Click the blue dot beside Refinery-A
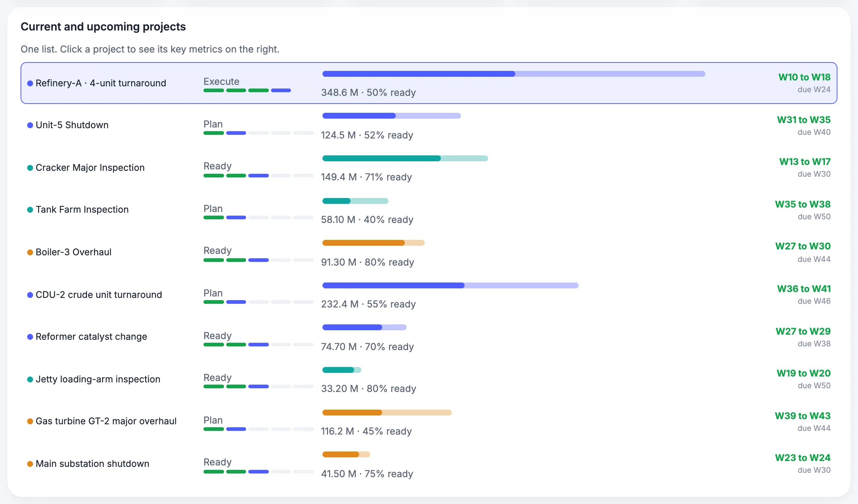Viewport: 858px width, 504px height. (x=30, y=83)
